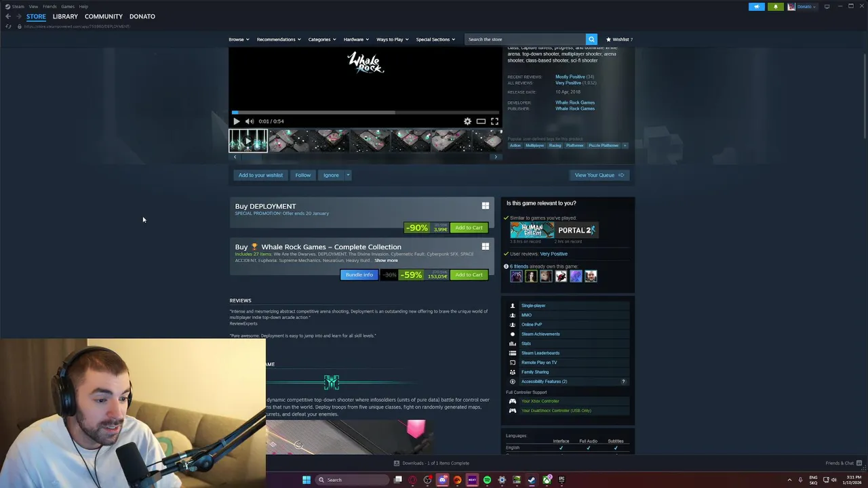The width and height of the screenshot is (868, 488).
Task: Open Friends & Chat
Action: point(843,463)
